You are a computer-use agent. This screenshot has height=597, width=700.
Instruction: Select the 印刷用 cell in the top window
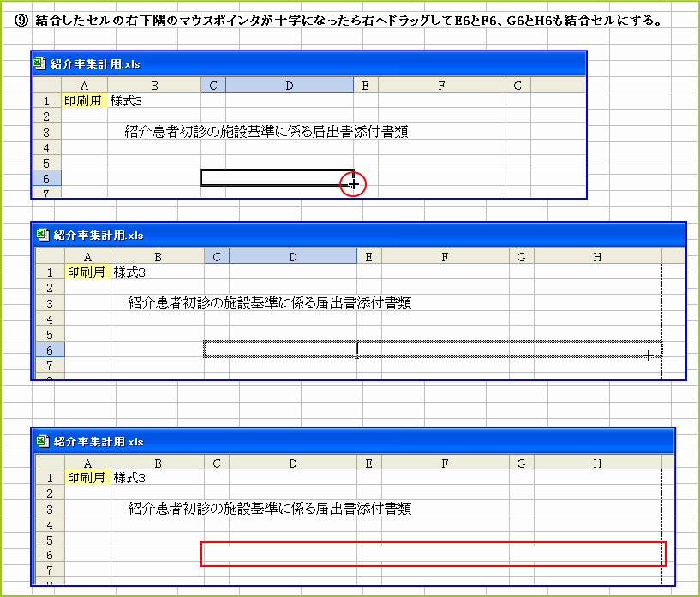click(85, 99)
